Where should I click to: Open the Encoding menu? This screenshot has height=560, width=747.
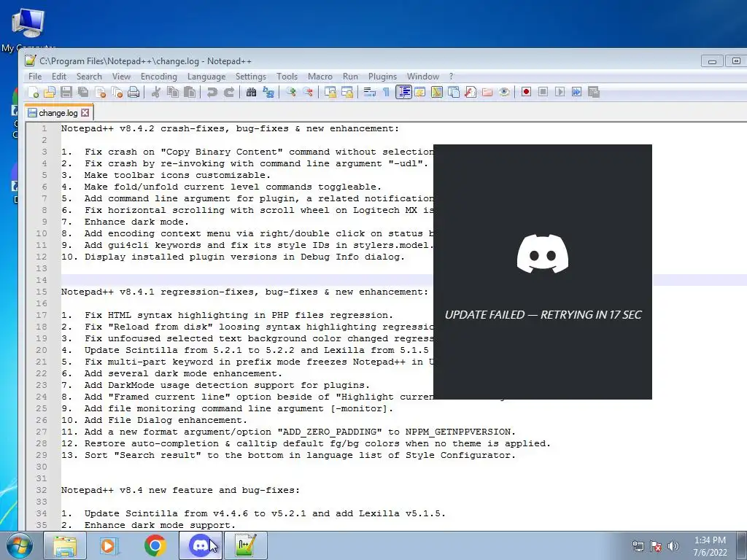pyautogui.click(x=158, y=77)
